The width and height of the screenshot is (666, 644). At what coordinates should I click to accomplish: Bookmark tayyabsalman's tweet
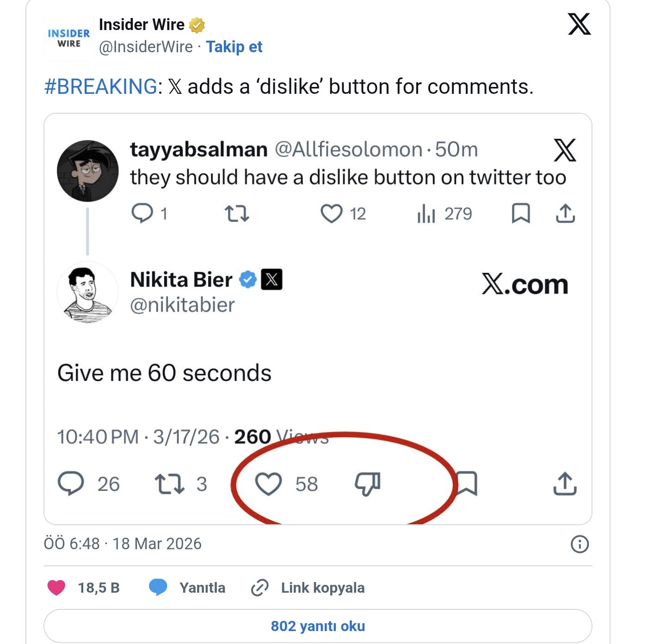(521, 214)
